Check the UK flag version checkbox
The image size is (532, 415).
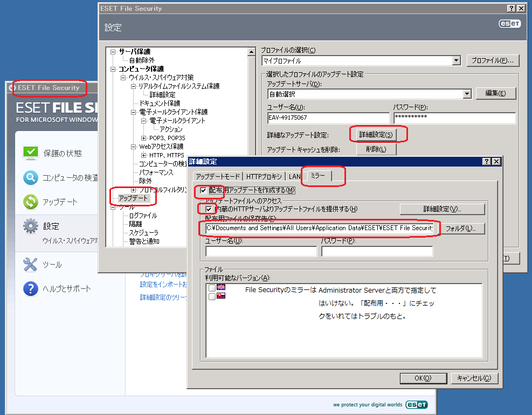(x=212, y=288)
